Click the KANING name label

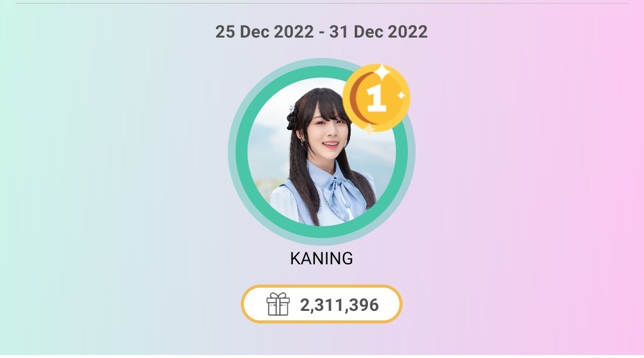point(321,258)
